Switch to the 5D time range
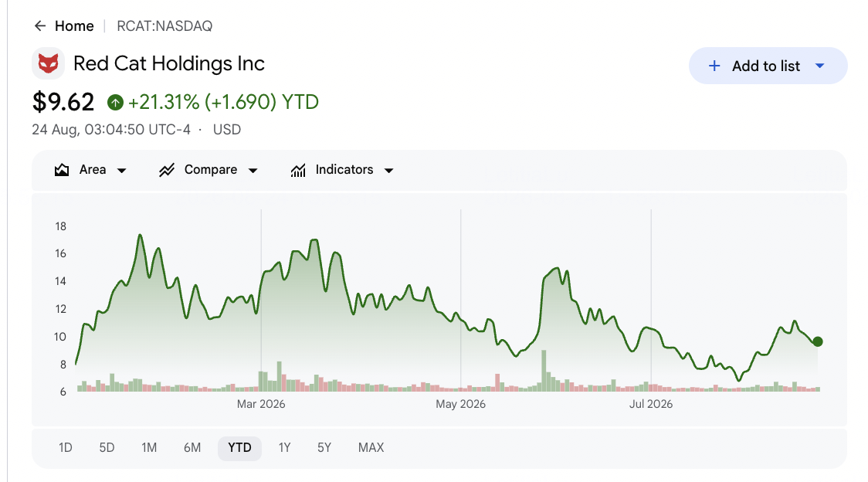The image size is (868, 482). tap(107, 448)
